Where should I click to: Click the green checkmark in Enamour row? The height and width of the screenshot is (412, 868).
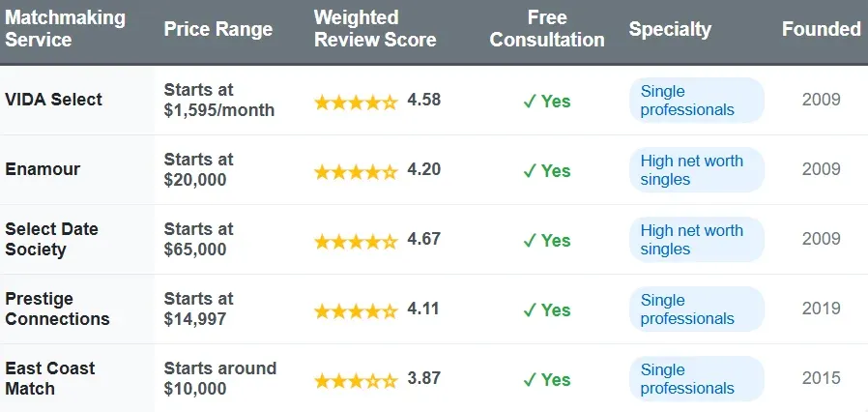(529, 171)
